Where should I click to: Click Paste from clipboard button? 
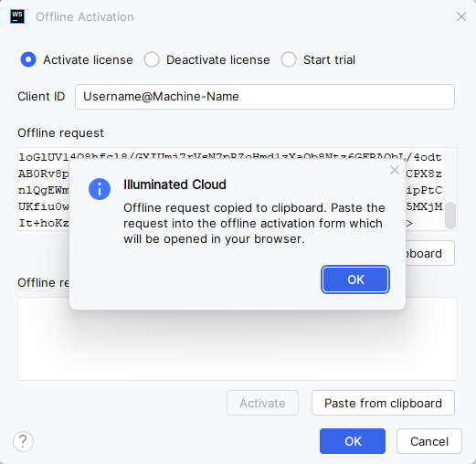click(383, 403)
